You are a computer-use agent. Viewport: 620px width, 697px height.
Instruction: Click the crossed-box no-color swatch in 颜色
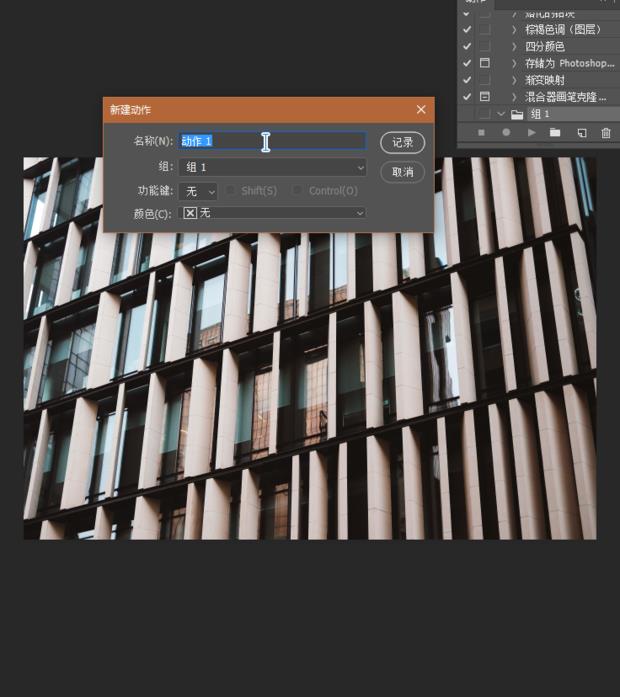(x=190, y=213)
